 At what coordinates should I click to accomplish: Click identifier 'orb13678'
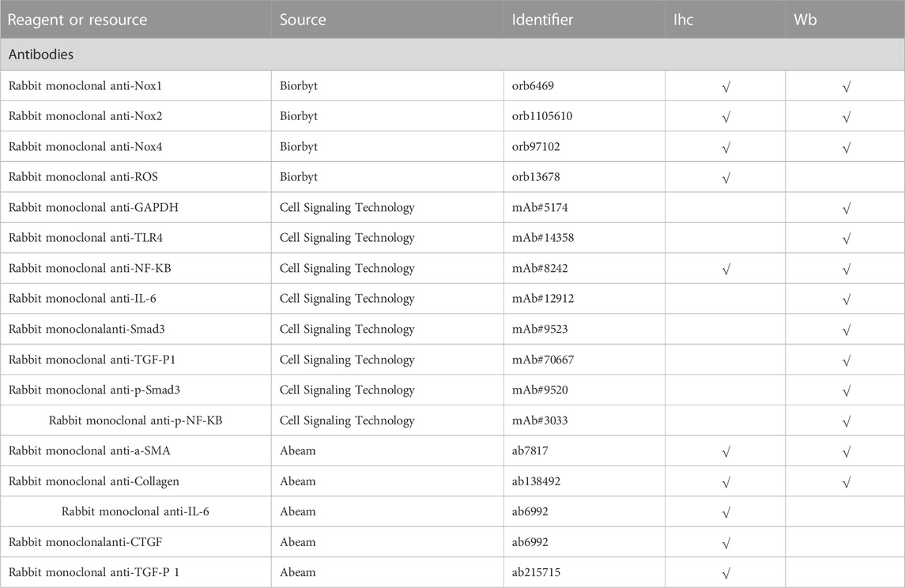536,176
